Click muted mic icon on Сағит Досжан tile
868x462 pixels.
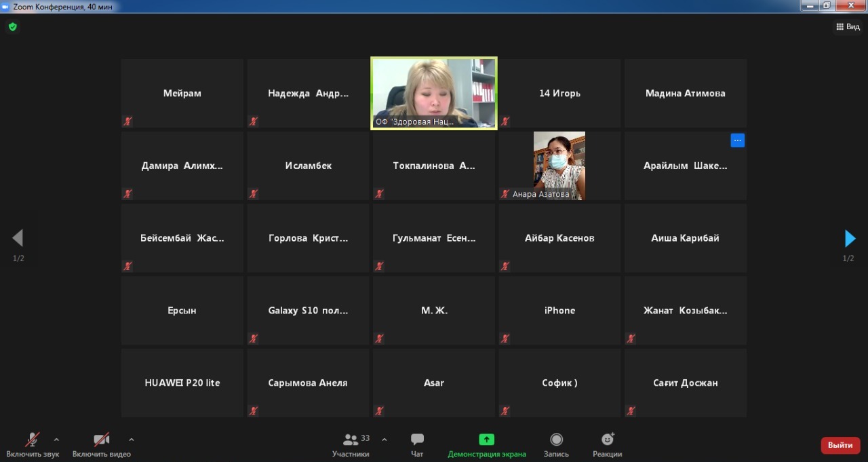(x=631, y=410)
